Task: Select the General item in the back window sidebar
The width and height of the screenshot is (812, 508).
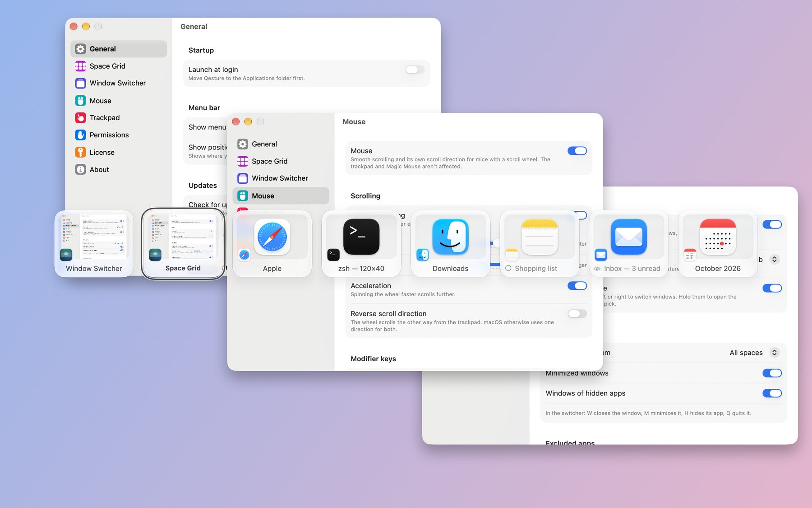Action: coord(118,49)
